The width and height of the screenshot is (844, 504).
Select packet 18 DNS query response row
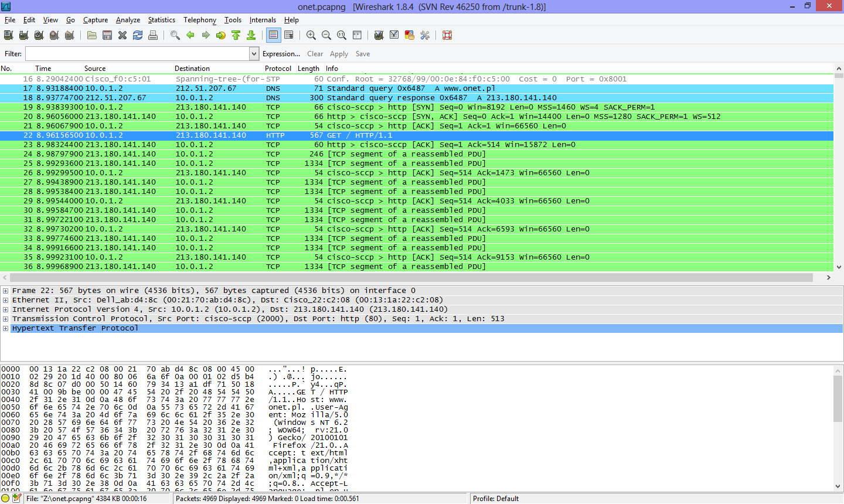pyautogui.click(x=417, y=98)
